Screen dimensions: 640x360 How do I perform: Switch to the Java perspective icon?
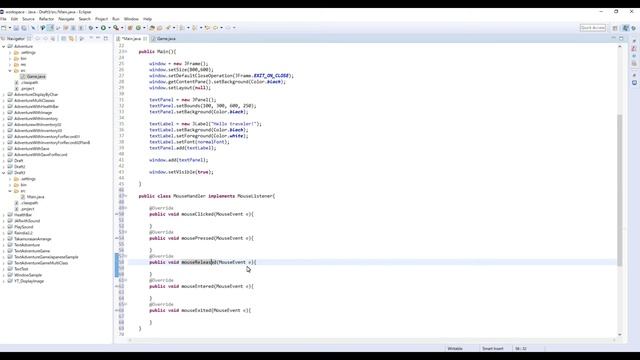point(626,28)
